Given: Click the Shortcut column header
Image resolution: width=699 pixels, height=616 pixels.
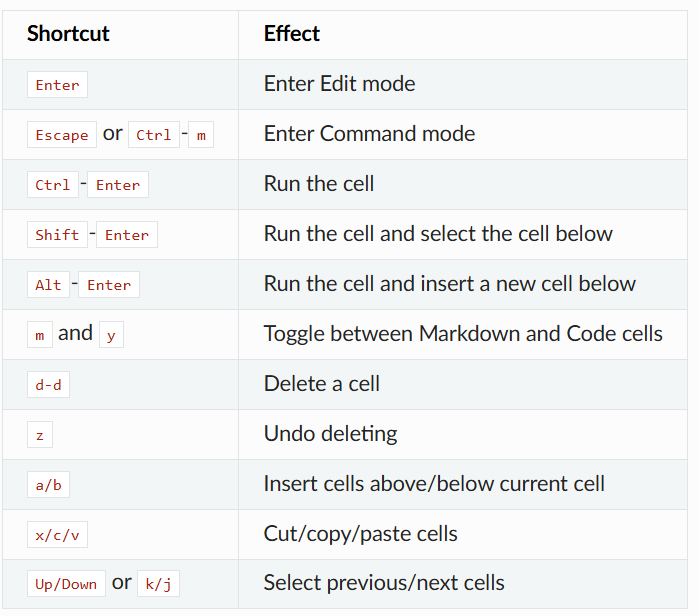Looking at the screenshot, I should [68, 34].
